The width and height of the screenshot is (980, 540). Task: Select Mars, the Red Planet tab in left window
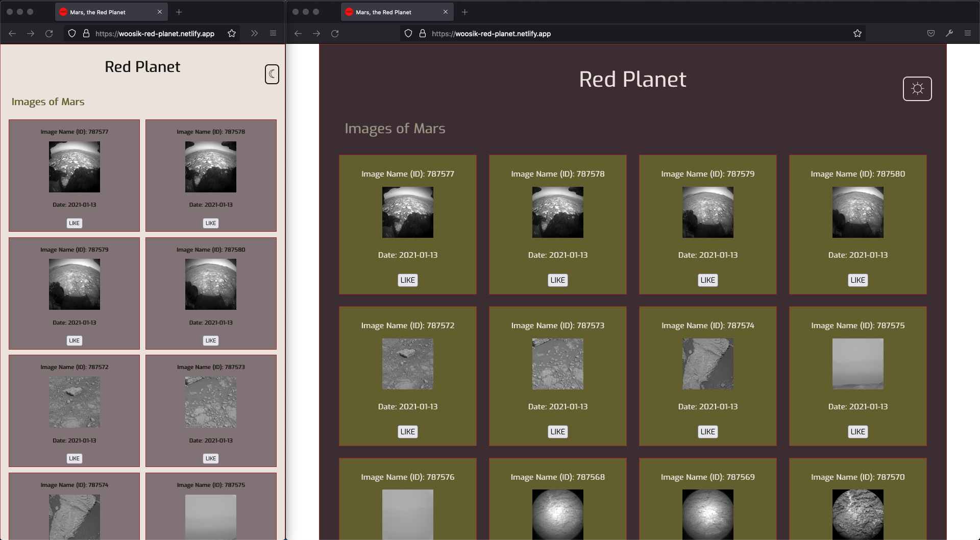(111, 12)
